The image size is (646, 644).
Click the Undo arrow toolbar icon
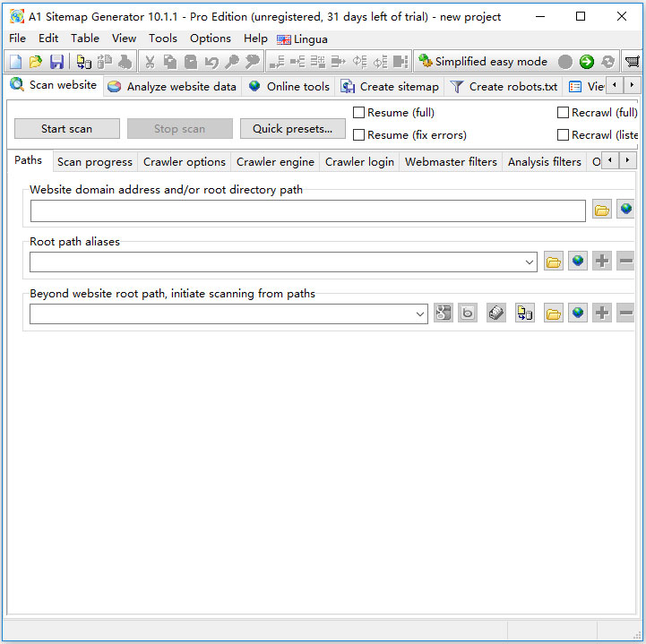pos(211,62)
